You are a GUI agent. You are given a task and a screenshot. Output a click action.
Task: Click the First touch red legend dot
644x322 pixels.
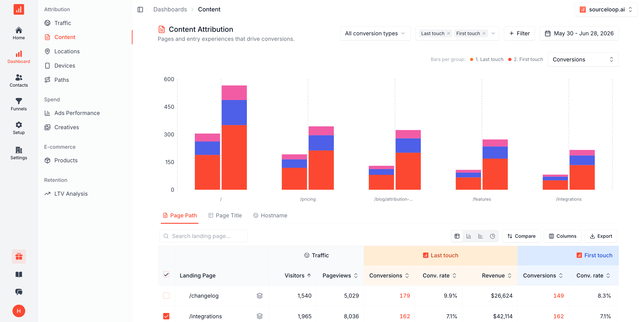click(x=510, y=59)
